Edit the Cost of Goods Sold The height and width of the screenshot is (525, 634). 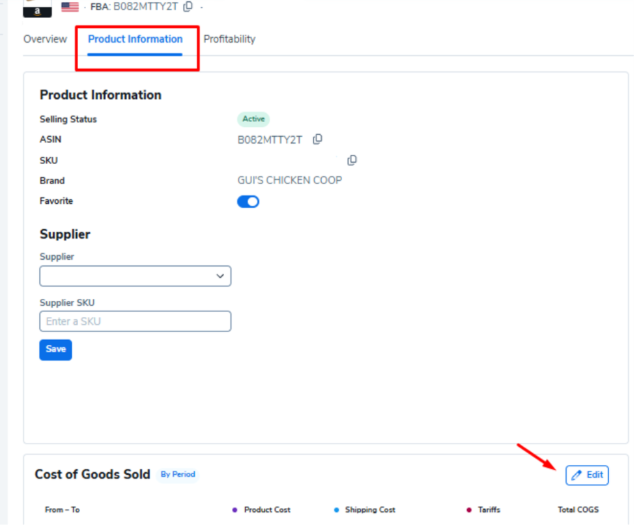coord(587,475)
